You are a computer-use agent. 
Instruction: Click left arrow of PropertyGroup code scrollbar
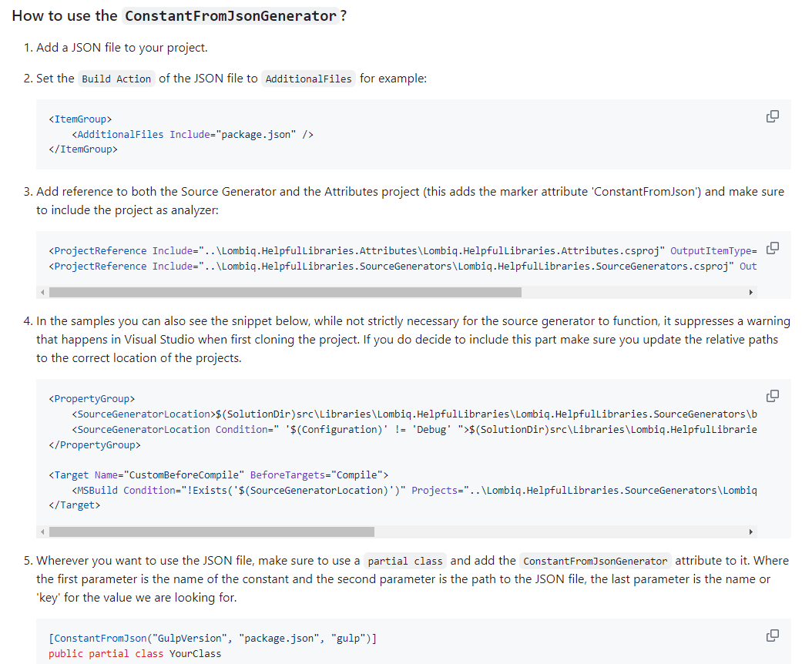[42, 532]
